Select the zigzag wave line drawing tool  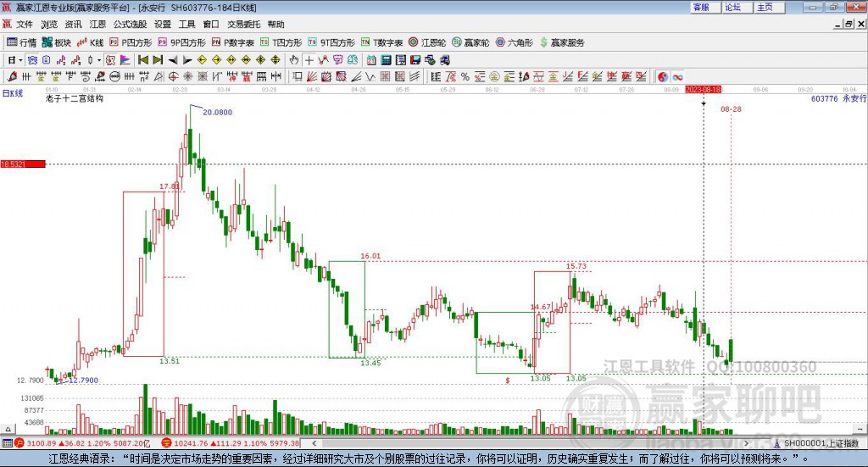tap(370, 77)
